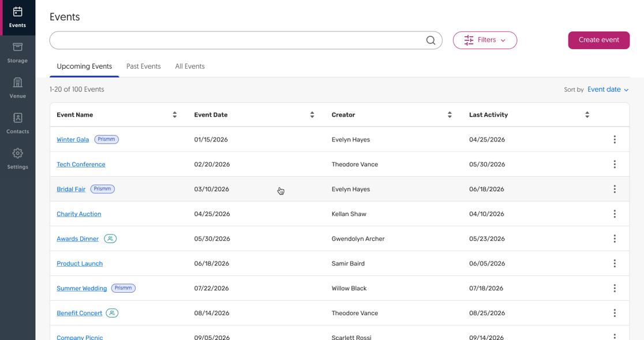
Task: Click last activity 04/25/2026
Action: tap(487, 140)
